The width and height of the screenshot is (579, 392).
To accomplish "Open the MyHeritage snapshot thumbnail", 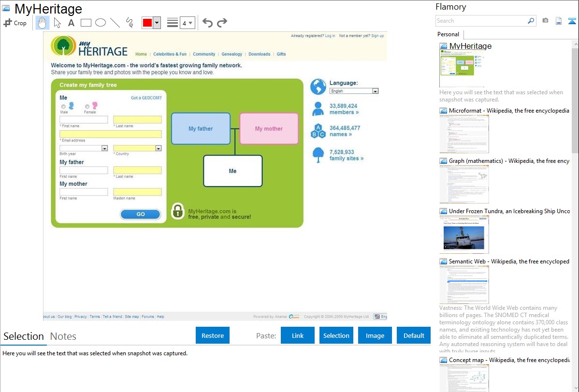I will click(x=462, y=68).
